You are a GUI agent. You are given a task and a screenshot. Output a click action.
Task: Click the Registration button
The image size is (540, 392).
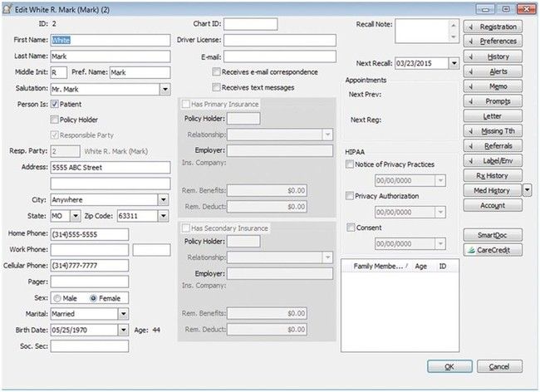(492, 27)
